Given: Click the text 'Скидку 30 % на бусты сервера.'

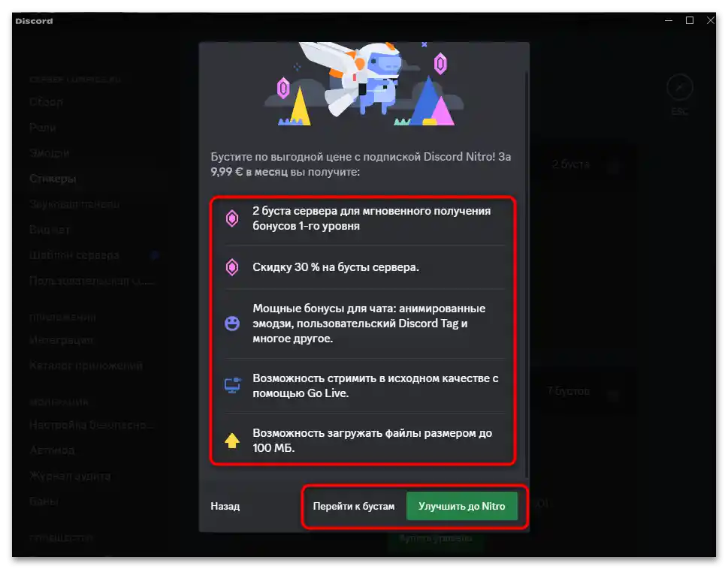Looking at the screenshot, I should (x=336, y=267).
